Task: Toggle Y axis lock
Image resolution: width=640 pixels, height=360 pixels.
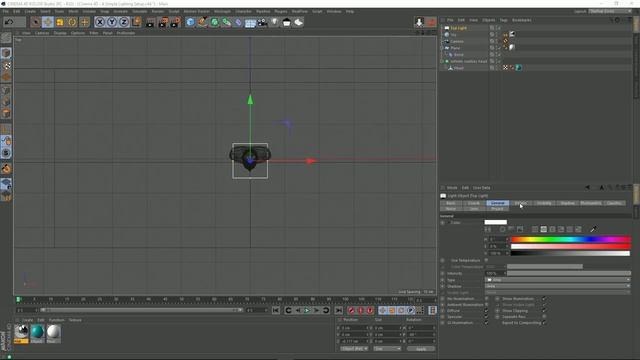Action: 112,22
